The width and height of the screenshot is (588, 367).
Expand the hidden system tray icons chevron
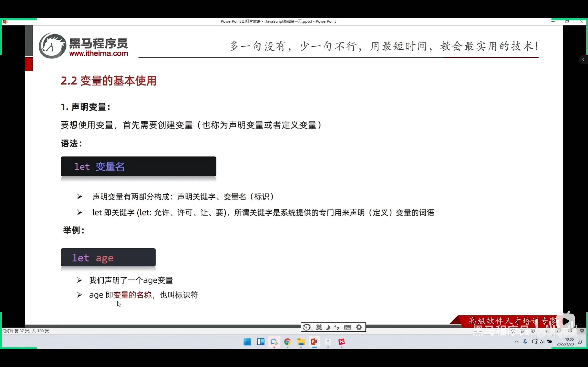[516, 342]
